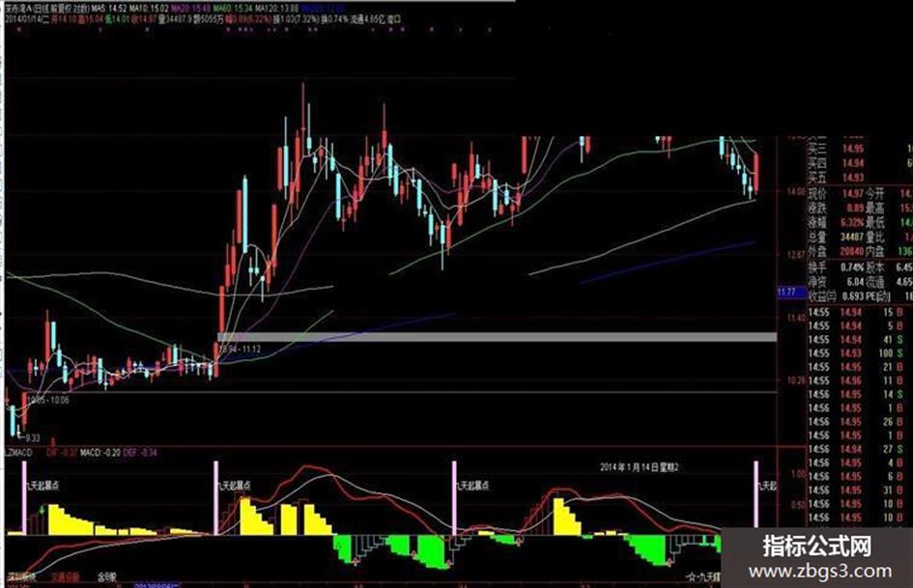The height and width of the screenshot is (588, 913).
Task: Click the 2014/01/14 date in header line
Action: click(24, 18)
